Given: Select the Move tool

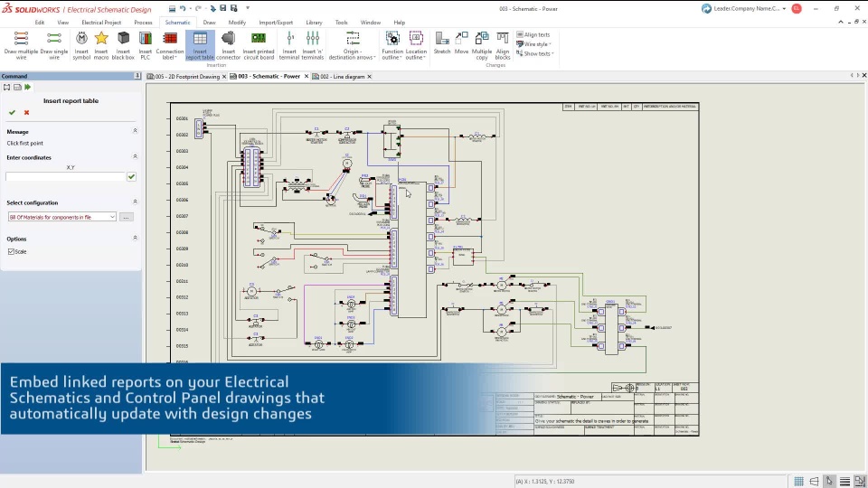Looking at the screenshot, I should 461,43.
